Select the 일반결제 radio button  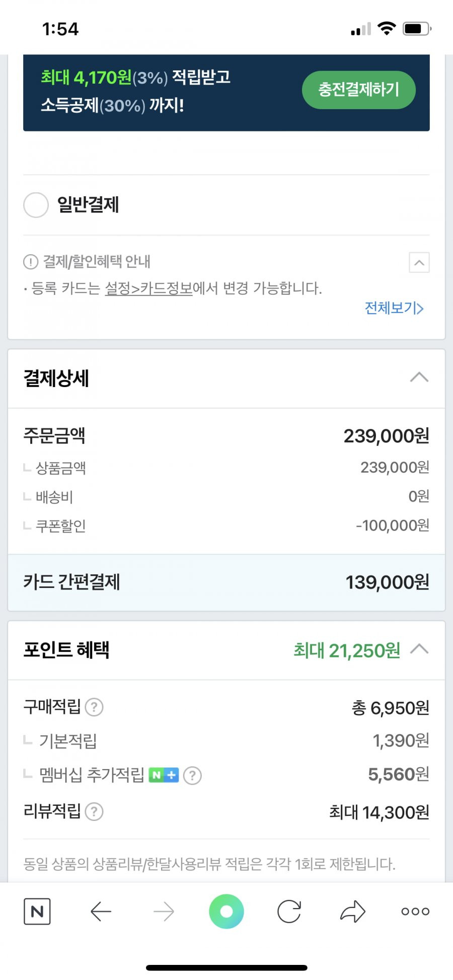pyautogui.click(x=36, y=205)
